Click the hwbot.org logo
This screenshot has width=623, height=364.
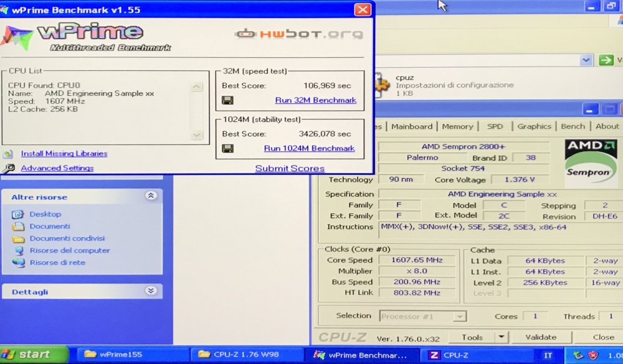click(297, 33)
